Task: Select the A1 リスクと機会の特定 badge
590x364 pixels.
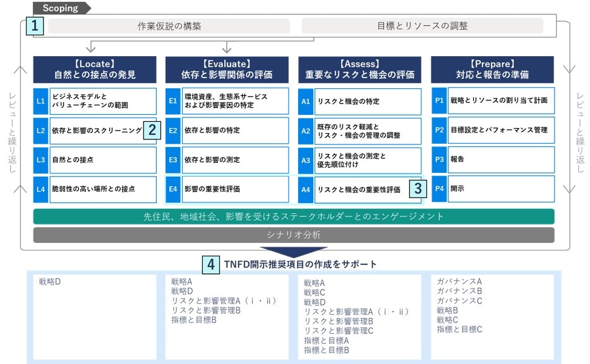Action: point(306,101)
